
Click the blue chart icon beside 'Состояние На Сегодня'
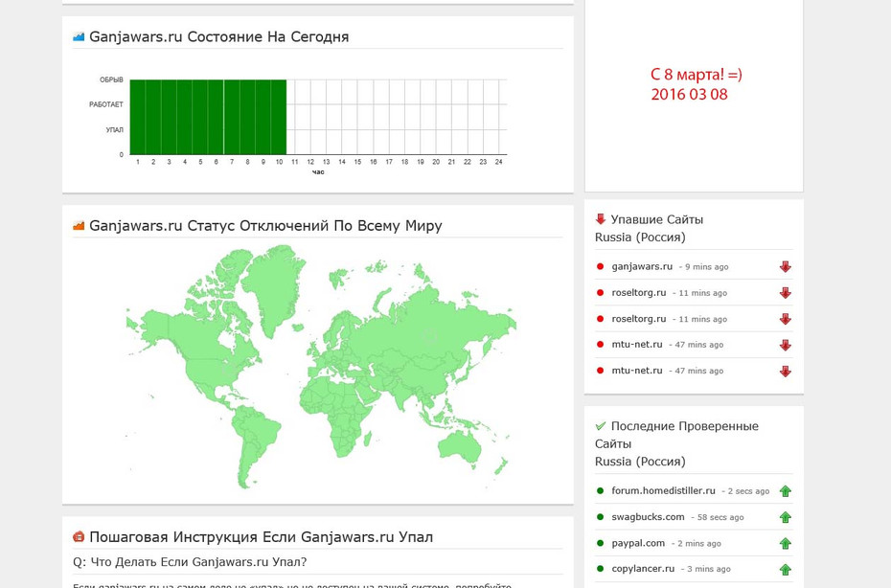(x=79, y=37)
